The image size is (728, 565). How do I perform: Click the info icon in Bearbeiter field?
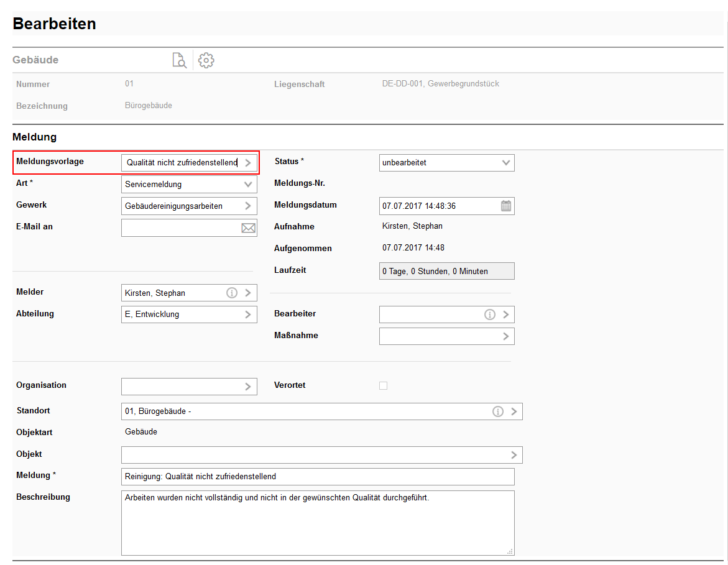(x=490, y=315)
